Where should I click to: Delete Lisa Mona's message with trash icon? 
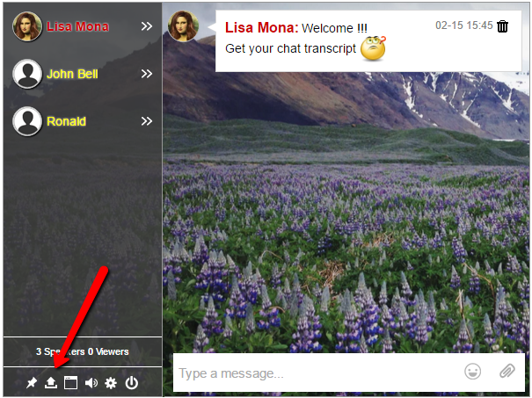[502, 26]
